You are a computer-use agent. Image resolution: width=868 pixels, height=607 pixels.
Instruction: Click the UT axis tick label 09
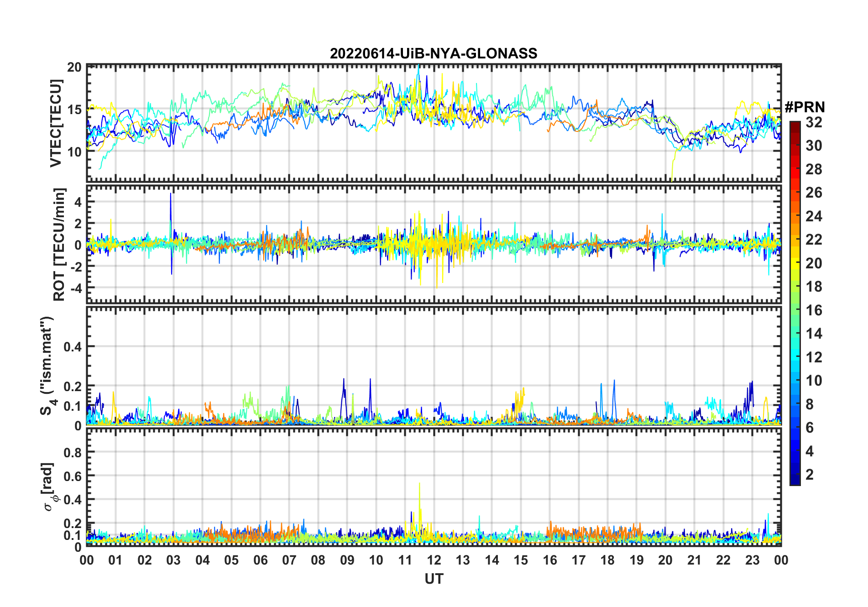[347, 560]
